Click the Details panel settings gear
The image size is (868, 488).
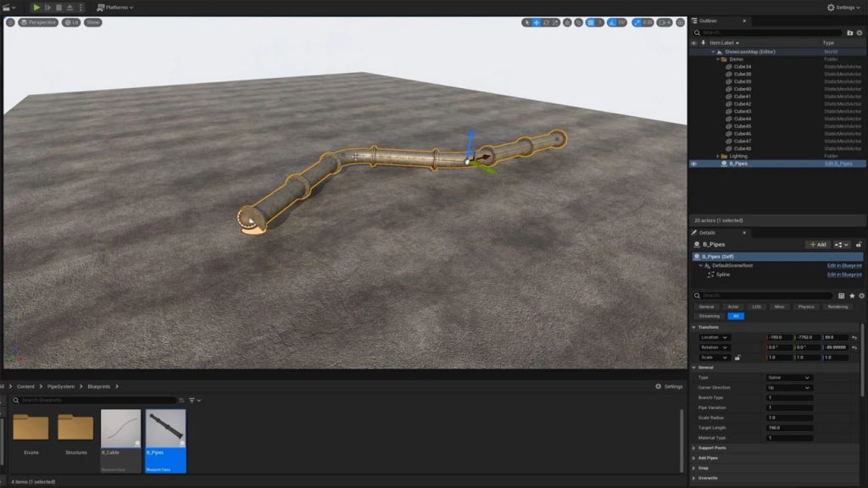860,294
